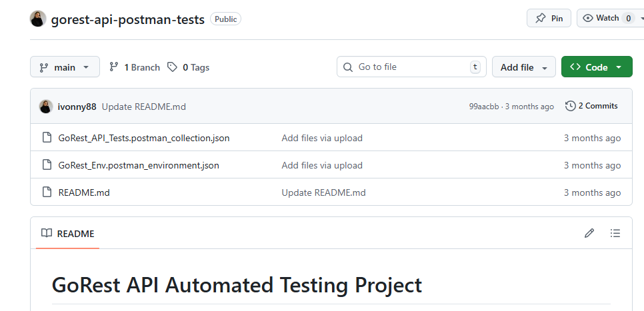Pin this repository with the Pin button
The image size is (644, 311).
click(549, 18)
